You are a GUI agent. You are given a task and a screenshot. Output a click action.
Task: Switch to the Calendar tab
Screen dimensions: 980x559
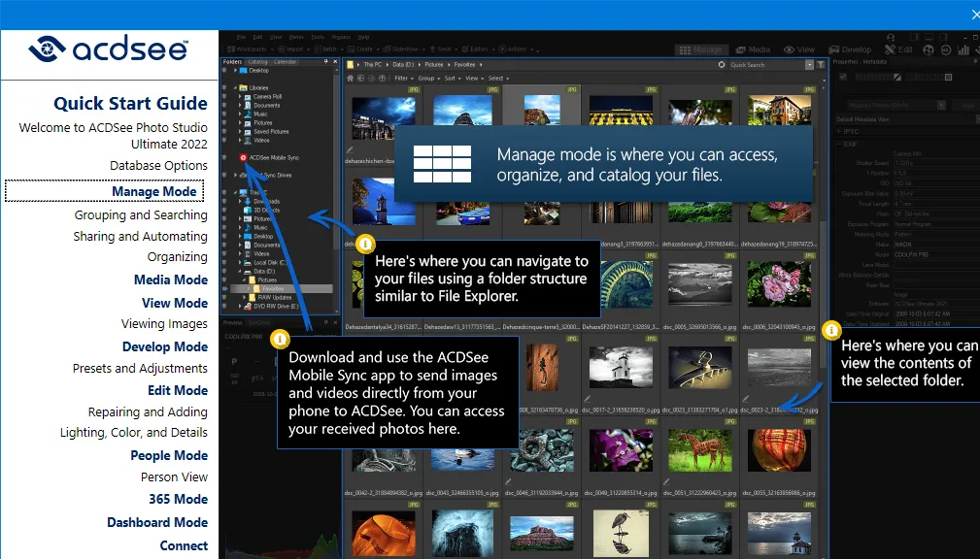tap(285, 62)
